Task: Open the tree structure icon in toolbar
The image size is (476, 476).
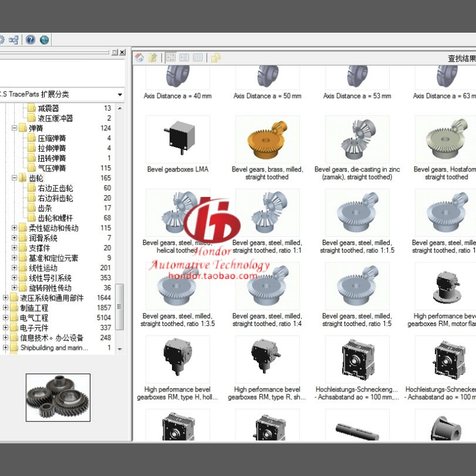Action: (14, 40)
